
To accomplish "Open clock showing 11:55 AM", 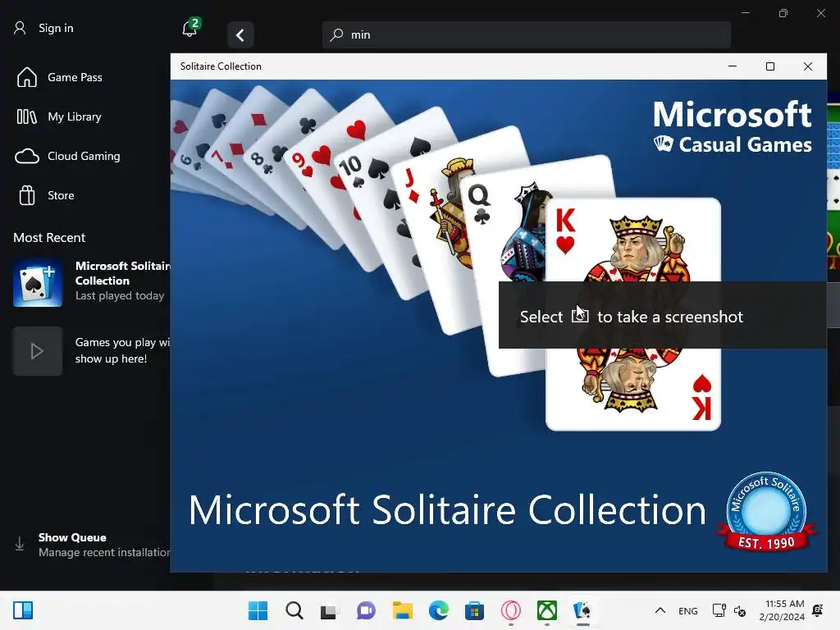I will (782, 610).
